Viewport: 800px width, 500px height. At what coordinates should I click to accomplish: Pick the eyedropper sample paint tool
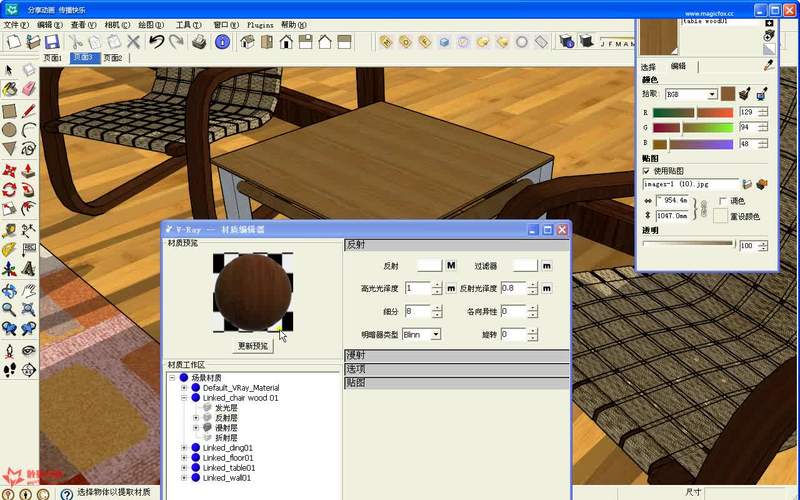pos(769,65)
